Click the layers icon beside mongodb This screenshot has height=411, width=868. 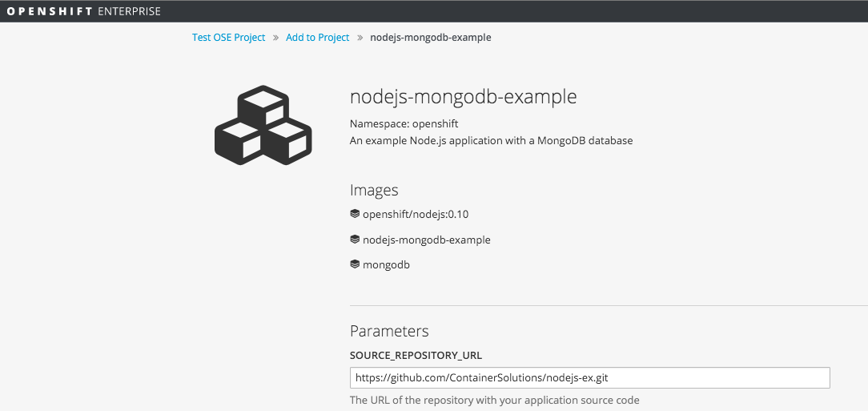click(355, 264)
